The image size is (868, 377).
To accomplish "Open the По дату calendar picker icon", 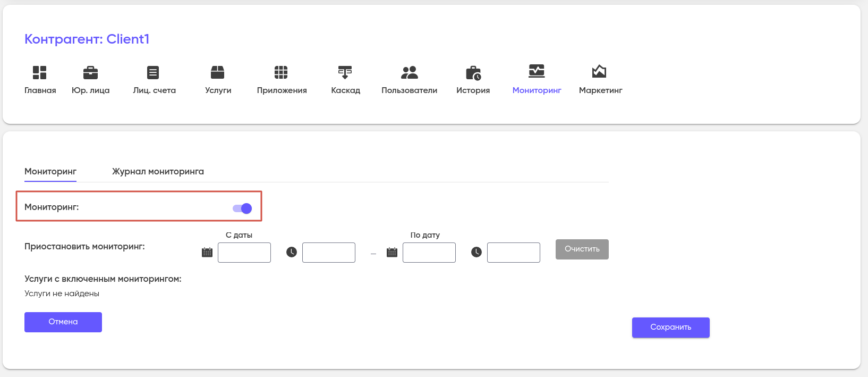I will (x=392, y=252).
